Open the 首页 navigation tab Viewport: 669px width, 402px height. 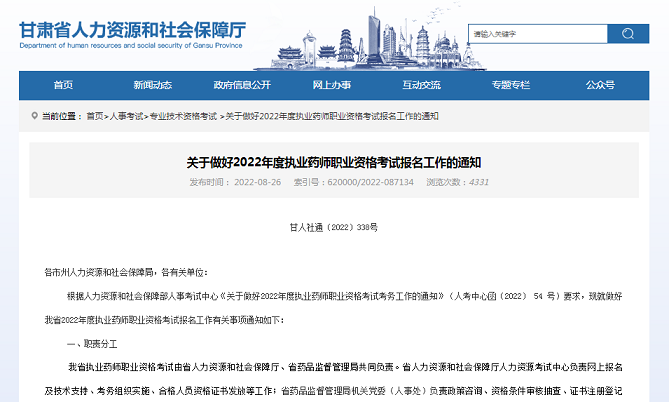[x=63, y=85]
